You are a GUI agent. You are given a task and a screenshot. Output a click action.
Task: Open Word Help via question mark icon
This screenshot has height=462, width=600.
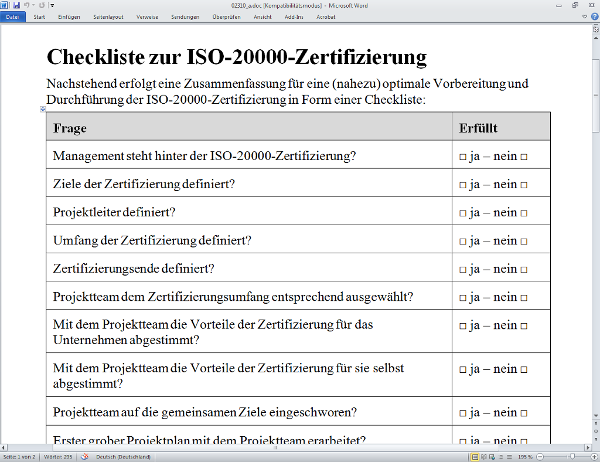tap(593, 17)
